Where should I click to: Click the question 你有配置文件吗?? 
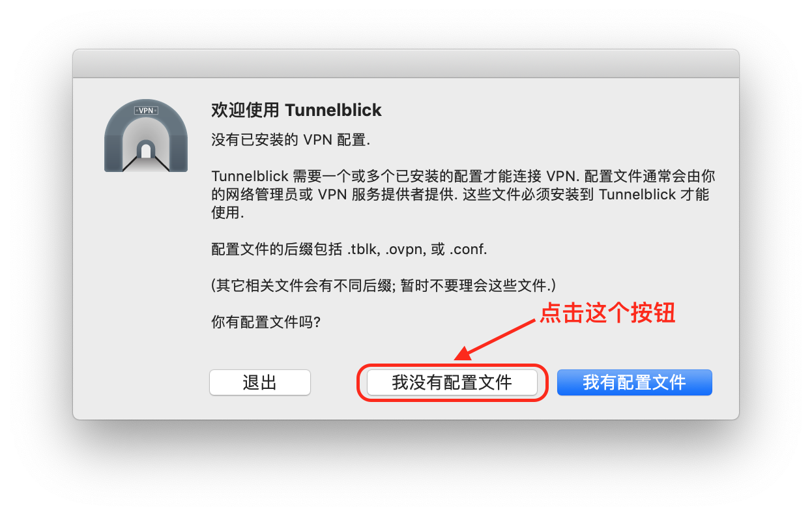click(266, 322)
